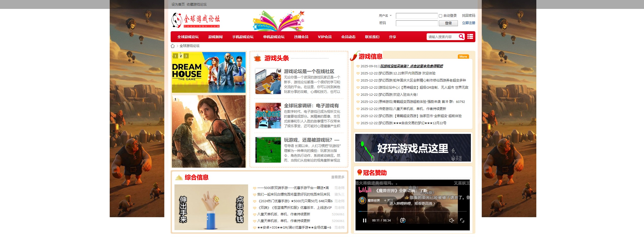Enable the 自动登录 checkbox

click(x=440, y=16)
